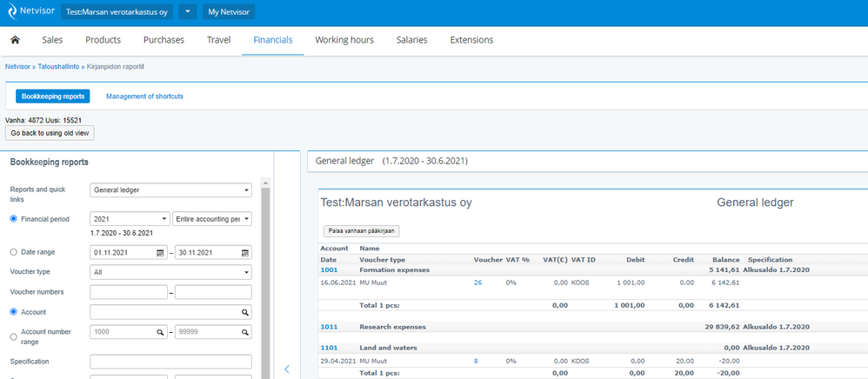Go to the home icon in navigation bar
Viewport: 868px width, 379px height.
tap(15, 40)
